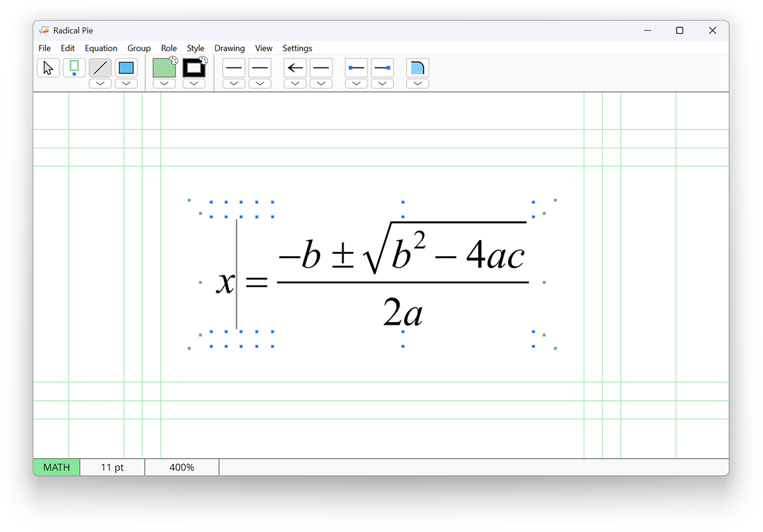Select the left arrow line-end style
Image resolution: width=763 pixels, height=532 pixels.
[x=295, y=67]
